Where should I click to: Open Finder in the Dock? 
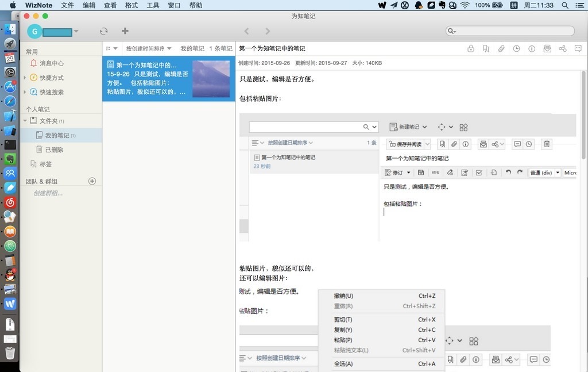(10, 29)
